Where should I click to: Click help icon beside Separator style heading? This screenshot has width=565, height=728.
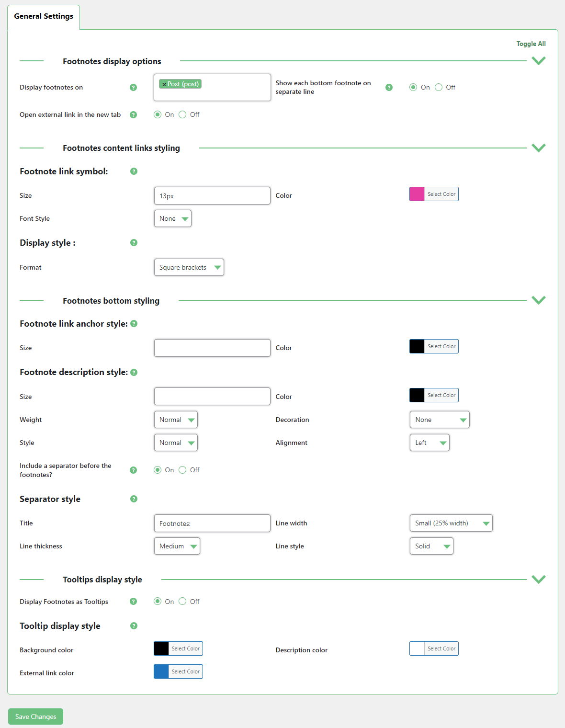pos(134,499)
